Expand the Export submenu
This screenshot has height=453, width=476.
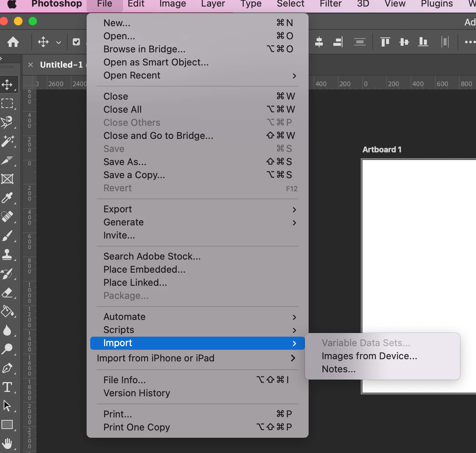198,209
